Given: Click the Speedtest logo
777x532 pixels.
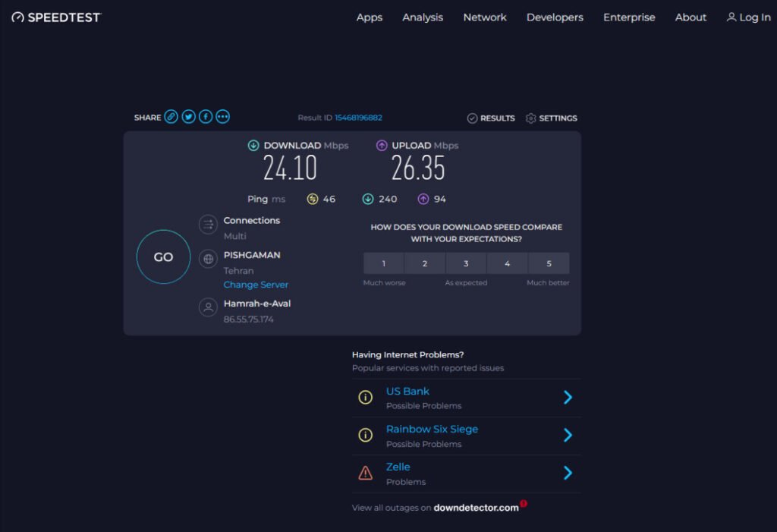Looking at the screenshot, I should click(x=55, y=17).
